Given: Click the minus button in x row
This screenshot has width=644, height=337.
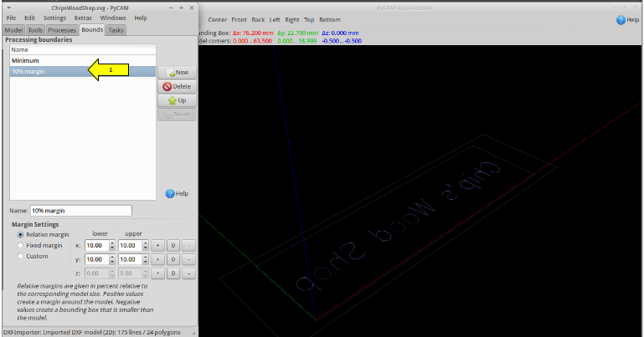Looking at the screenshot, I should [188, 246].
